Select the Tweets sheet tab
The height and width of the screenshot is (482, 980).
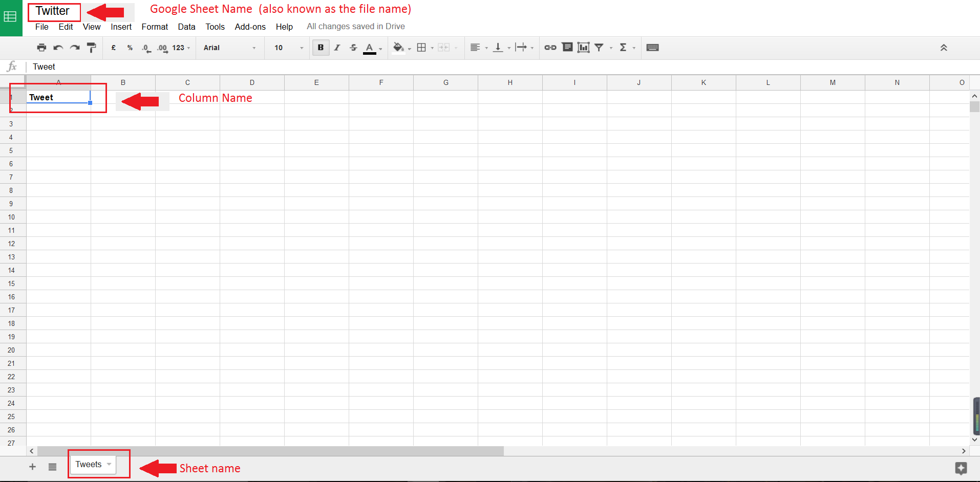[x=89, y=465]
